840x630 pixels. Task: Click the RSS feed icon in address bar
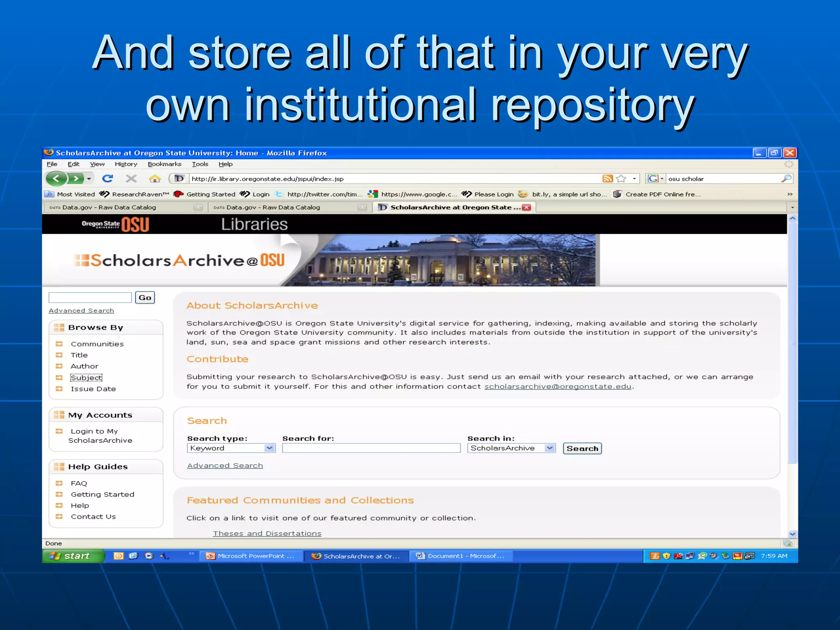607,178
